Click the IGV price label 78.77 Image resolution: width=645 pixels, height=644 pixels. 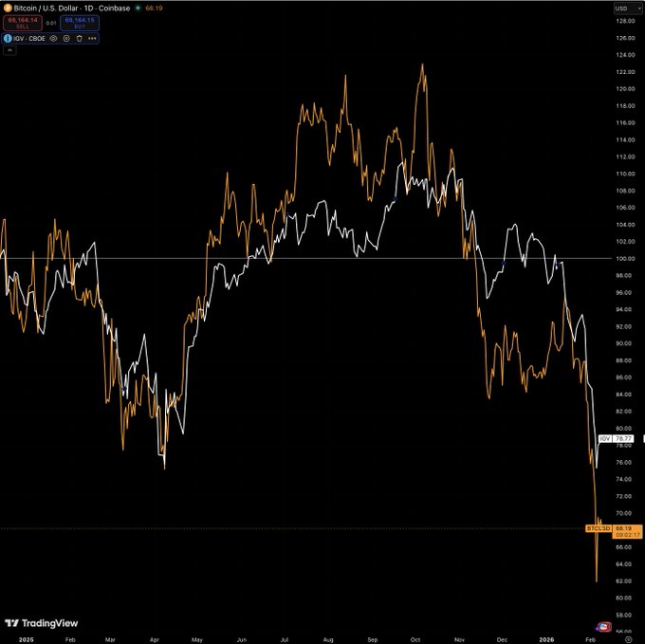pos(622,439)
